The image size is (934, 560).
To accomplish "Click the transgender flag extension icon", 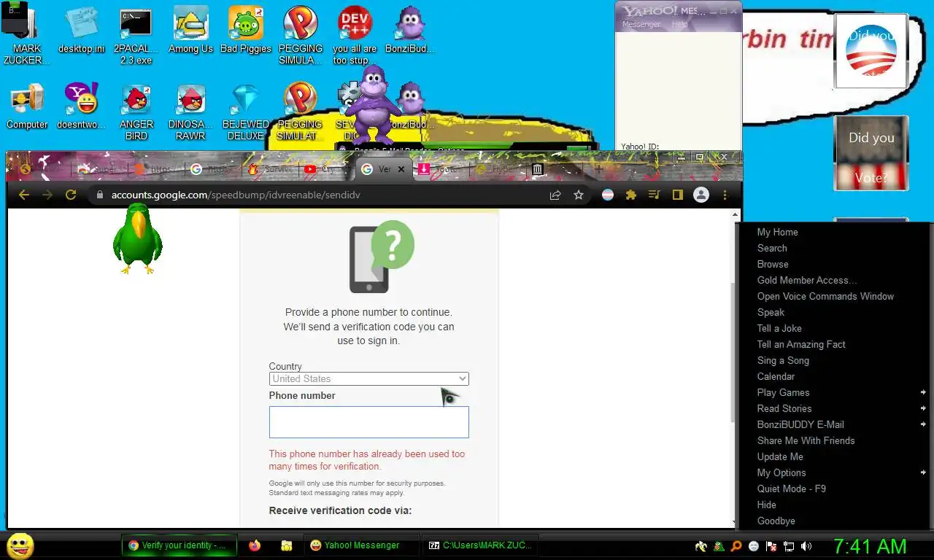I will click(608, 195).
